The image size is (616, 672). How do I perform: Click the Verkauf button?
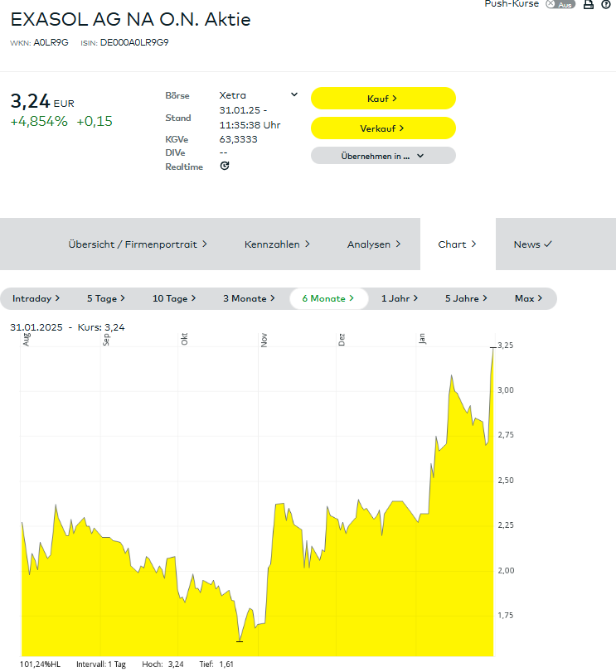pyautogui.click(x=383, y=128)
